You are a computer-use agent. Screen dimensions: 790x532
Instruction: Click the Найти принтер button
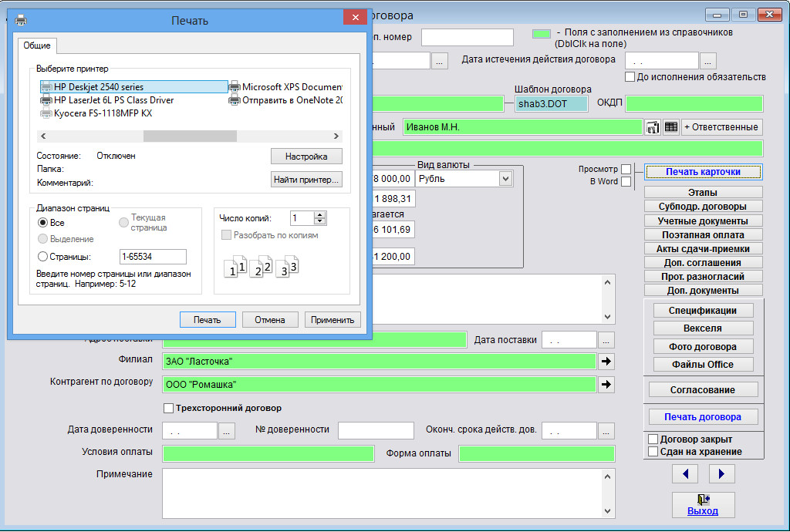pos(306,180)
